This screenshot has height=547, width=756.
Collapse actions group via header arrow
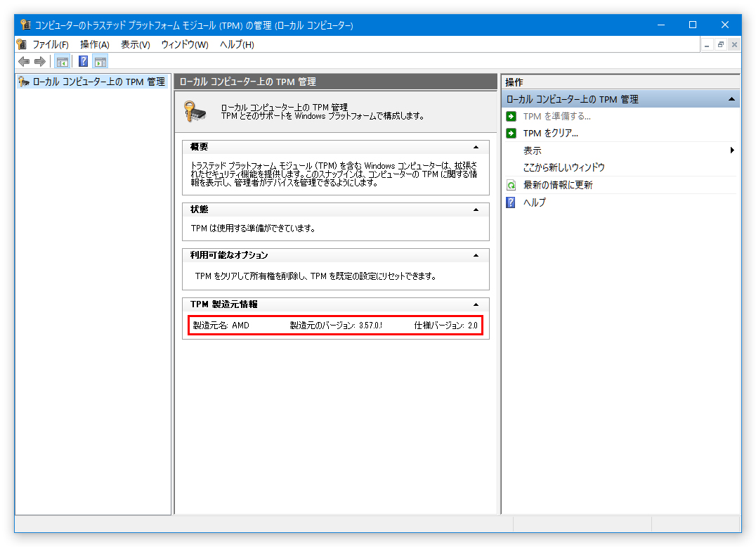point(731,99)
